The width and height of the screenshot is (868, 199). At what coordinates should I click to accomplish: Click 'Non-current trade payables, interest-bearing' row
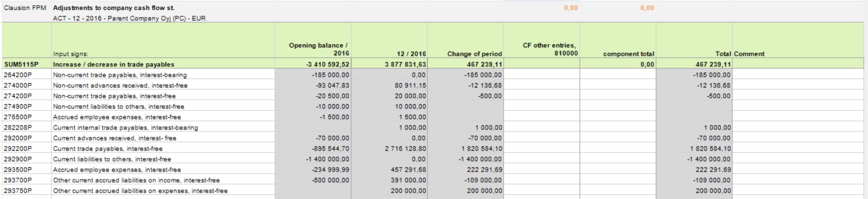[x=120, y=75]
